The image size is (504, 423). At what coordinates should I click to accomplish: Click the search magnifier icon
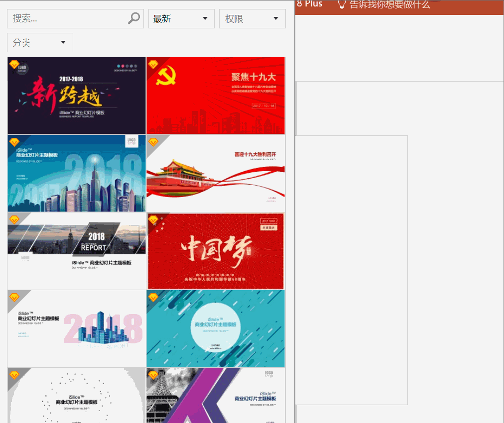click(x=133, y=18)
